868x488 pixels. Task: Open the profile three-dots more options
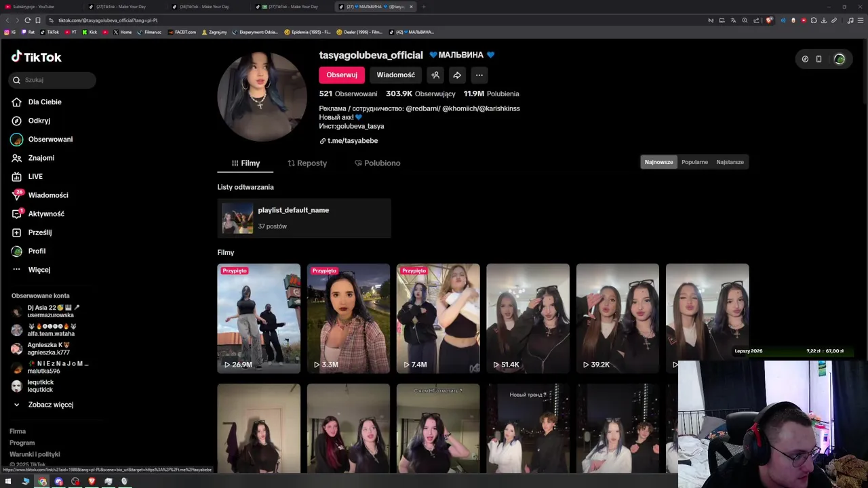[x=479, y=75]
